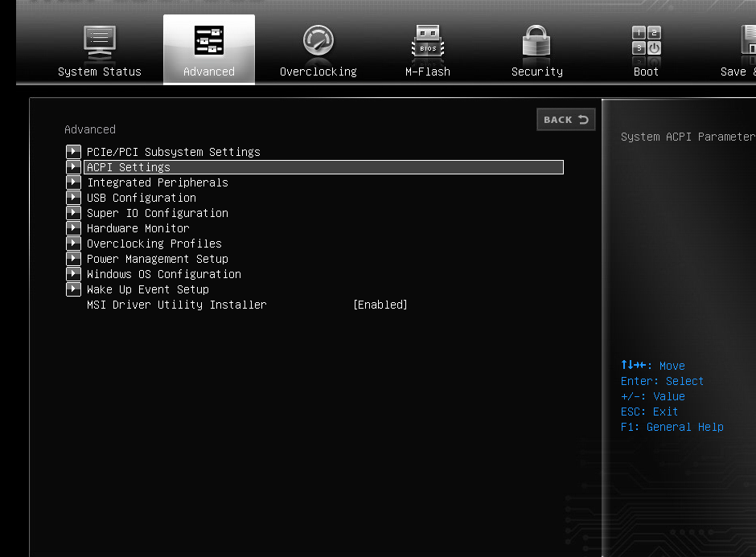Click the +/-: Value hint
Screen dimensions: 756x557
[653, 396]
